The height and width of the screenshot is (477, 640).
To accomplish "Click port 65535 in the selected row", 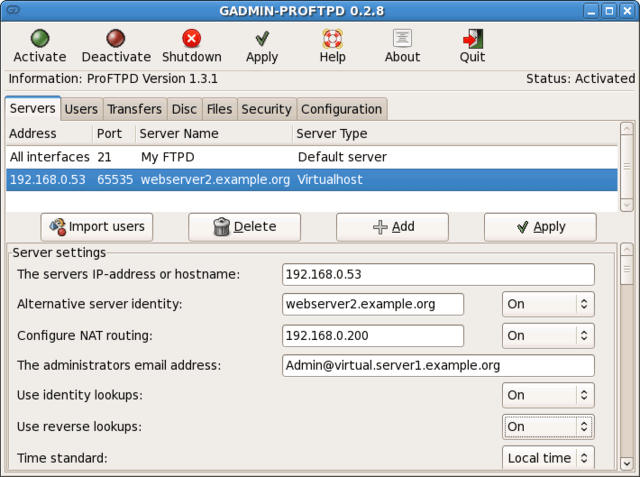I will click(115, 180).
